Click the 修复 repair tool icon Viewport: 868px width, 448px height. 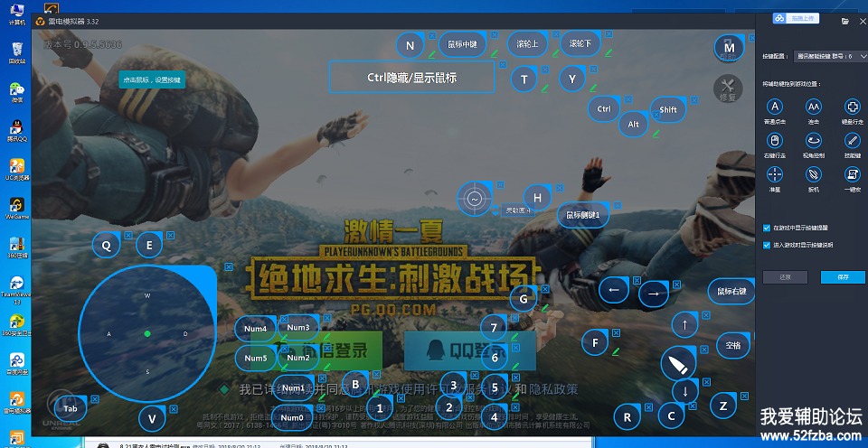click(x=727, y=89)
